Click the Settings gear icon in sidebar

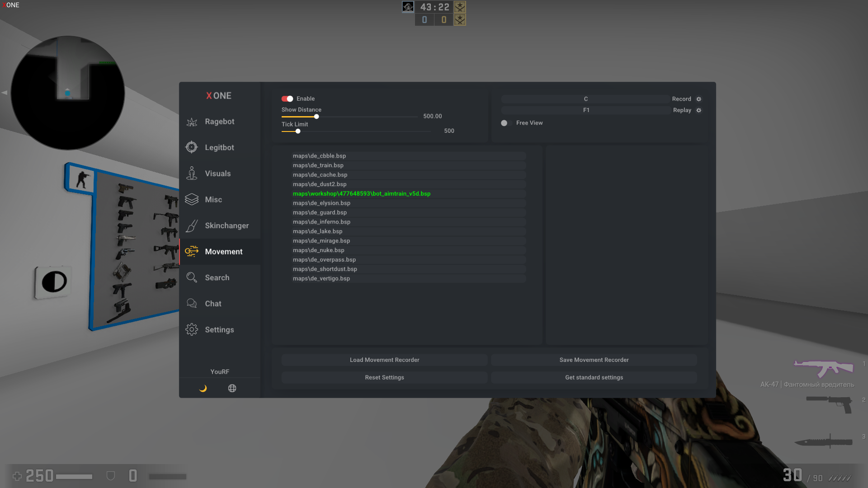click(x=192, y=329)
